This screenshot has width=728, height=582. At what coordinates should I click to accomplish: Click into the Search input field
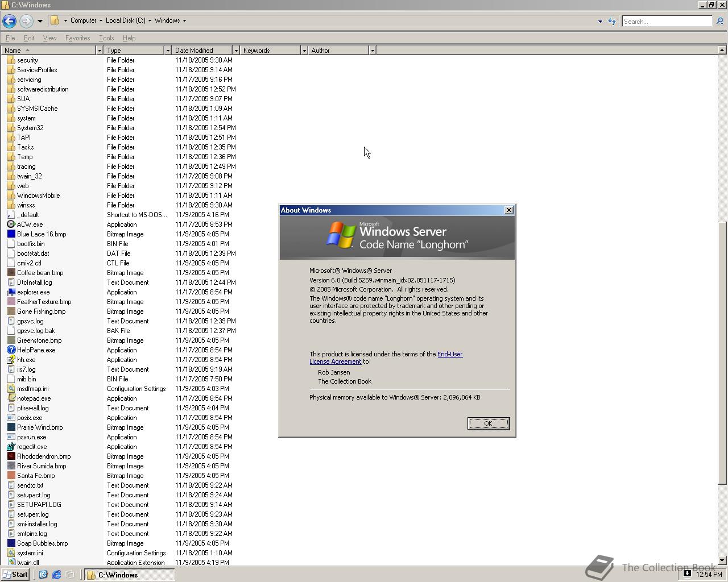click(x=667, y=21)
